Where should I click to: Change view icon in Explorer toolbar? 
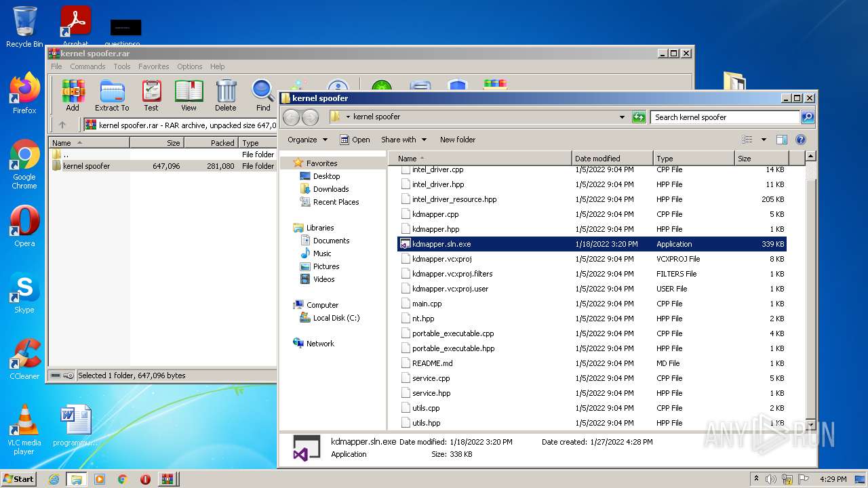747,140
